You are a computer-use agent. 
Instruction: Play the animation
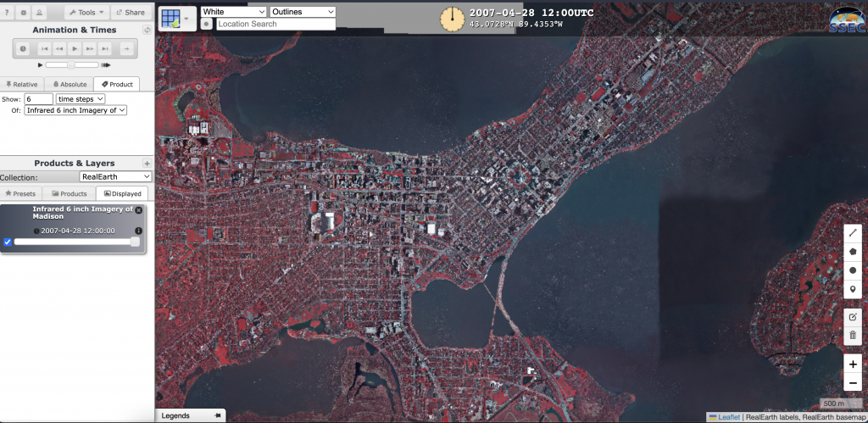[75, 48]
